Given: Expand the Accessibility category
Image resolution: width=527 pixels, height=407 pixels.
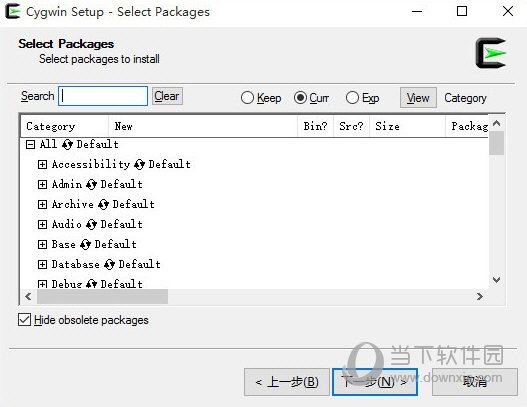Looking at the screenshot, I should click(x=42, y=164).
